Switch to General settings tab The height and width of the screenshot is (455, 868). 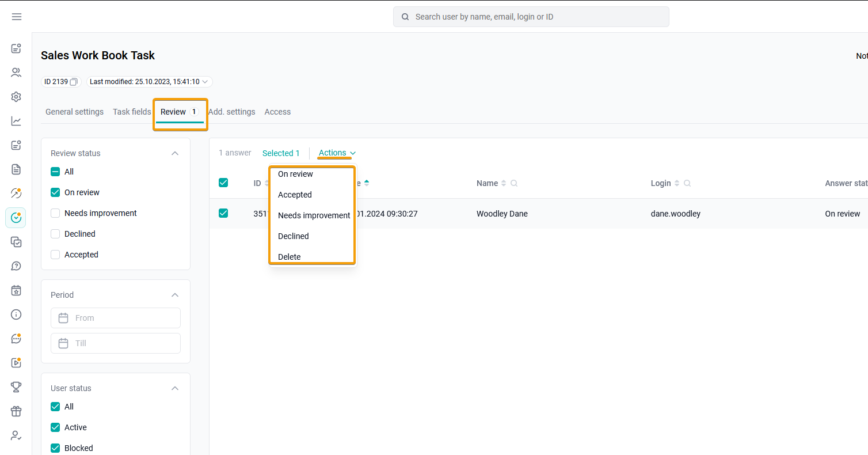tap(75, 112)
